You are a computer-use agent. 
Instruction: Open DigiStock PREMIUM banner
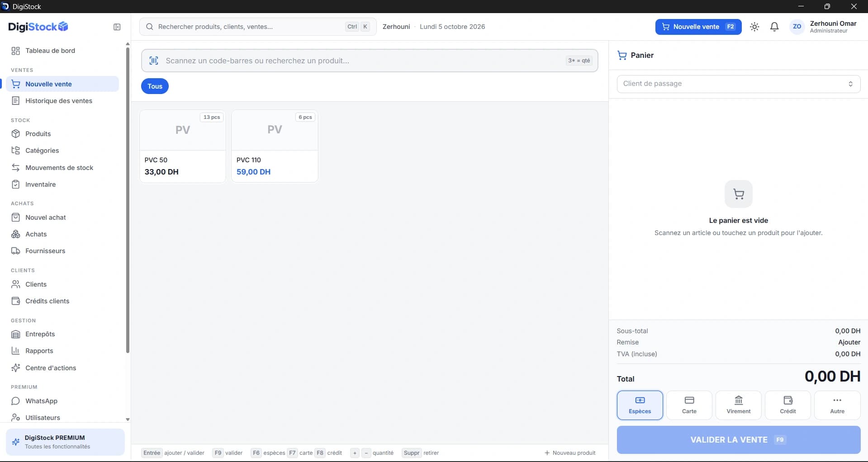(x=65, y=442)
